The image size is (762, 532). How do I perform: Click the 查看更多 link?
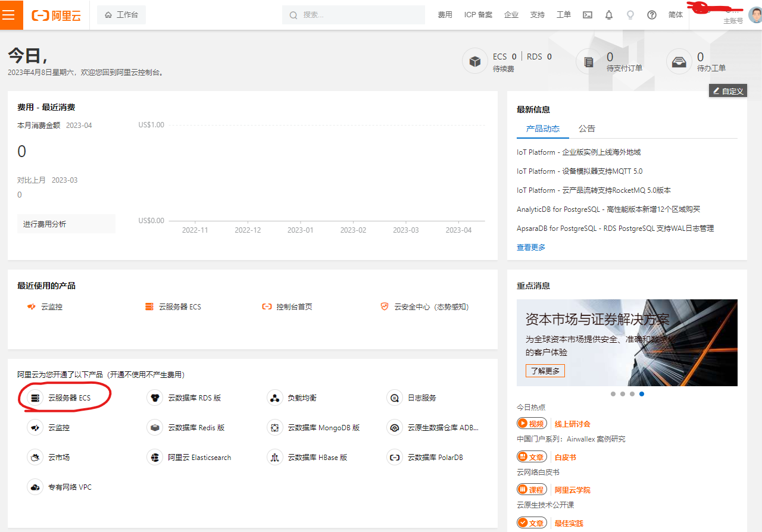click(531, 248)
